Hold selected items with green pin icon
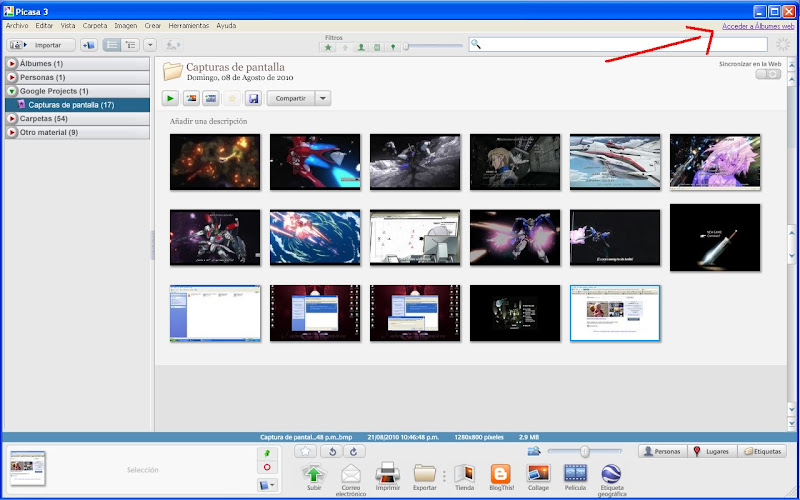The image size is (800, 500). click(x=267, y=453)
